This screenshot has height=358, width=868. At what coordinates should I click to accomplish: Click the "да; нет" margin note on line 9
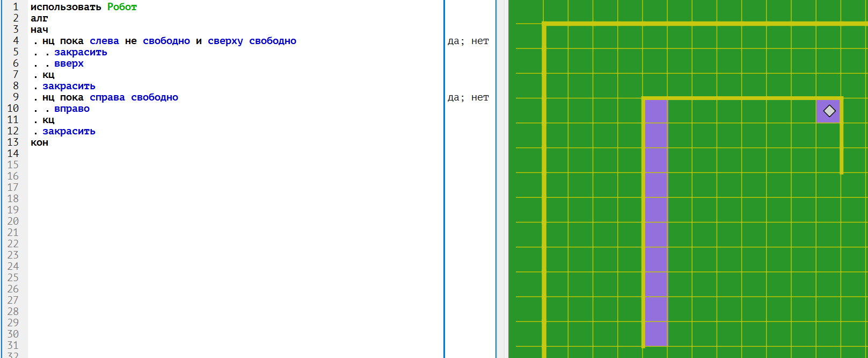coord(468,97)
